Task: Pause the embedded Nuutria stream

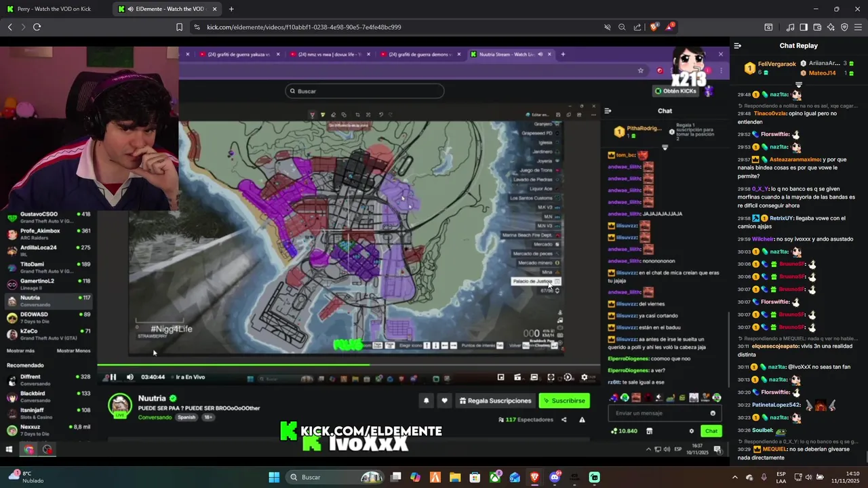Action: tap(113, 377)
